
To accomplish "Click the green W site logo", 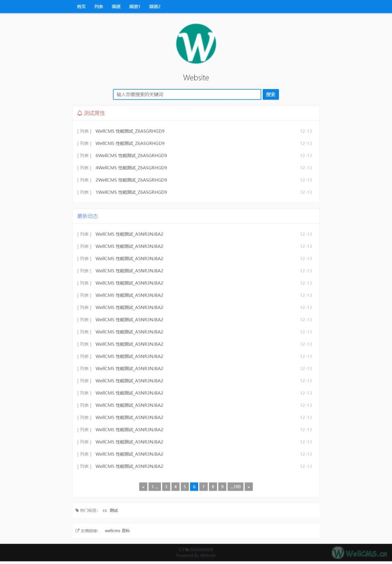I will coord(196,44).
